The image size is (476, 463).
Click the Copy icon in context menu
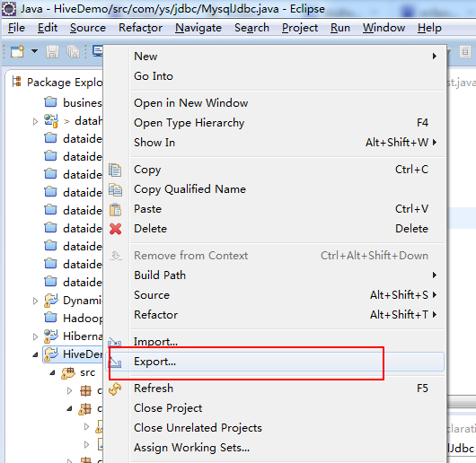[x=115, y=170]
